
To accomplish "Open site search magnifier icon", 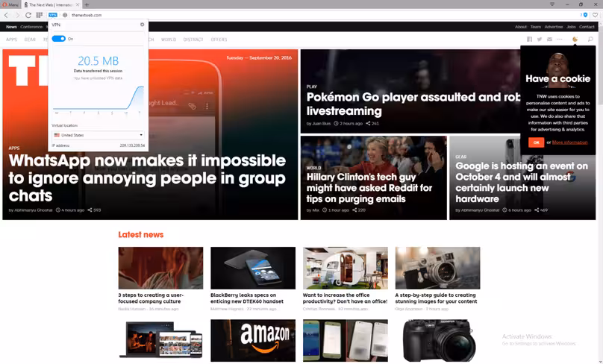I will click(590, 40).
